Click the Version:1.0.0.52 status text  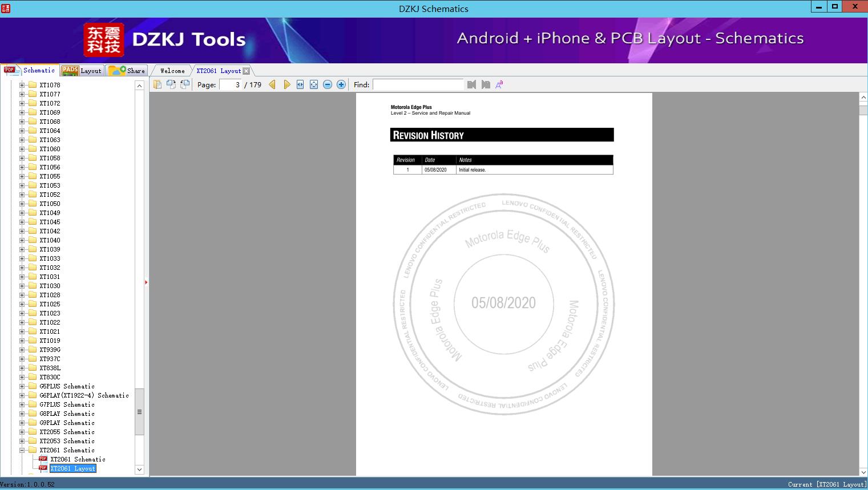tap(27, 484)
